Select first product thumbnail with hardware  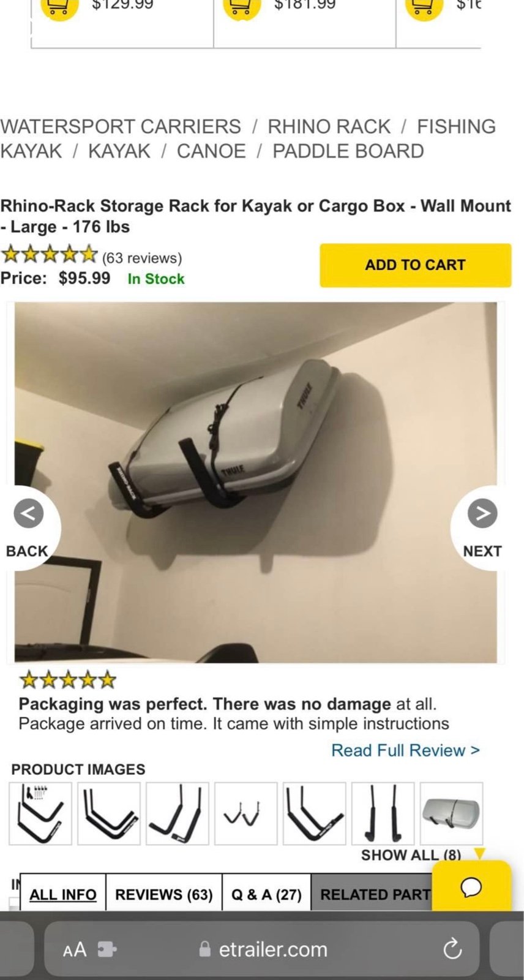click(x=40, y=813)
